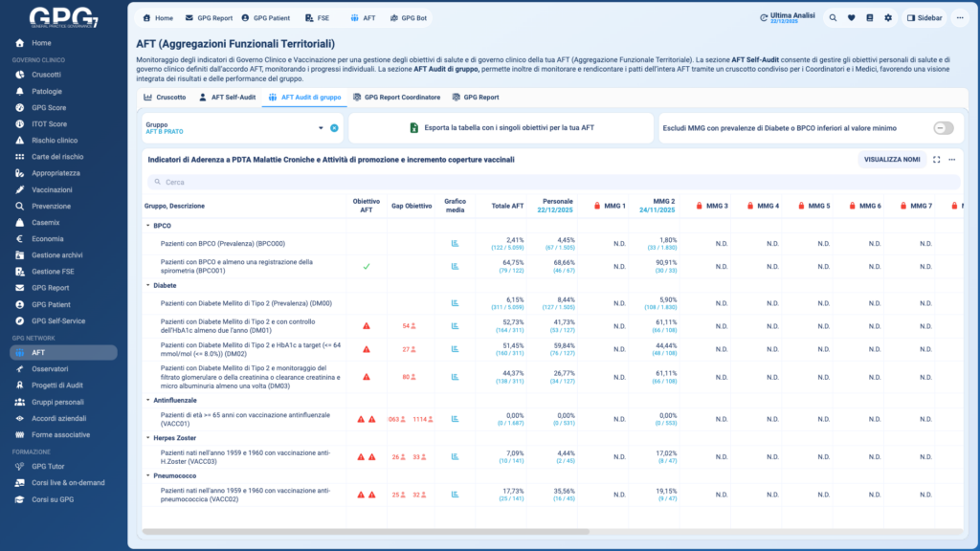Open the GPG Report Coordinatore tab
Viewport: 980px width, 551px height.
395,97
